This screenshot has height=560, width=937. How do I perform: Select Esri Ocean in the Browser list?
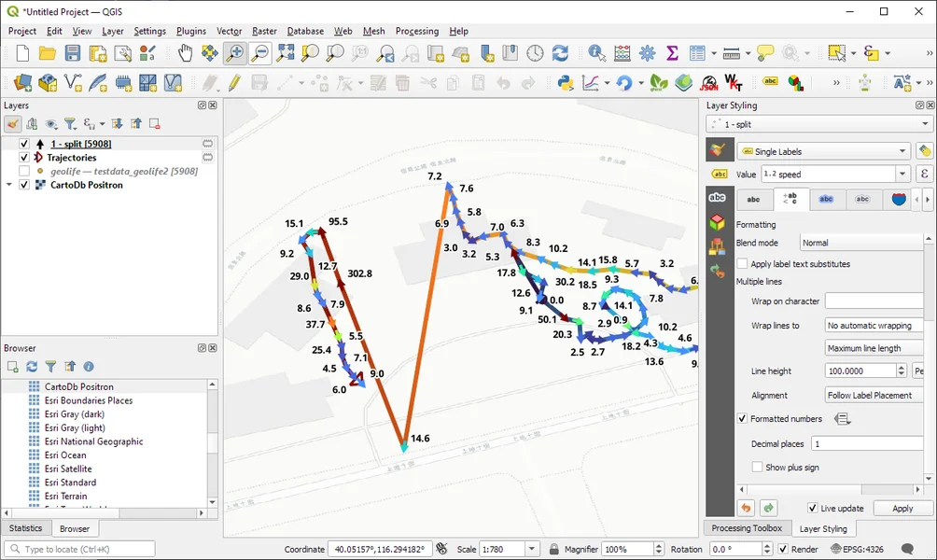[x=64, y=455]
